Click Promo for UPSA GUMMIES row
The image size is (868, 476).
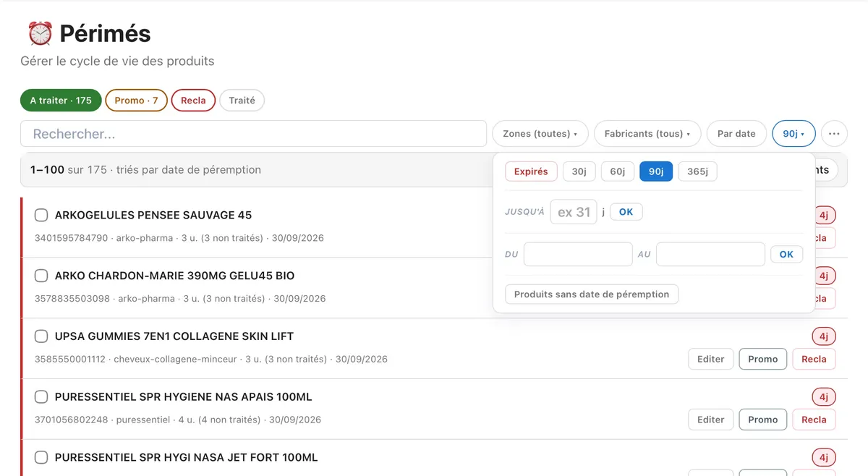point(762,359)
